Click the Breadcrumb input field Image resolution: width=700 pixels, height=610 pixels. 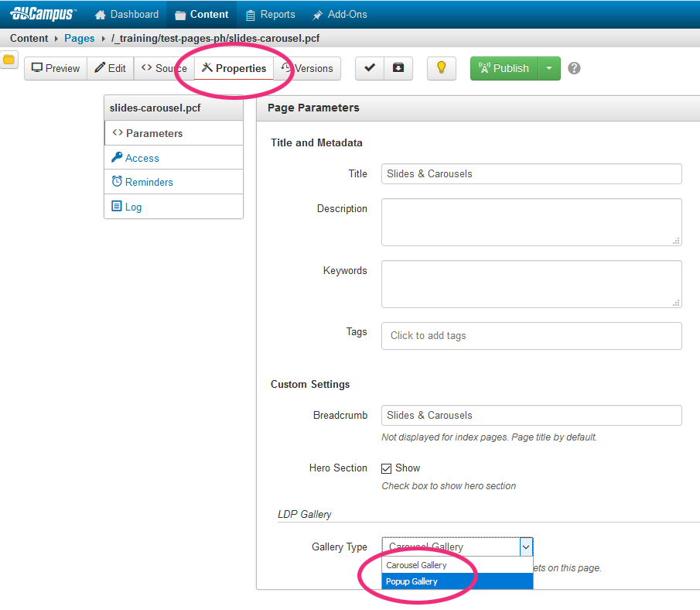tap(531, 415)
